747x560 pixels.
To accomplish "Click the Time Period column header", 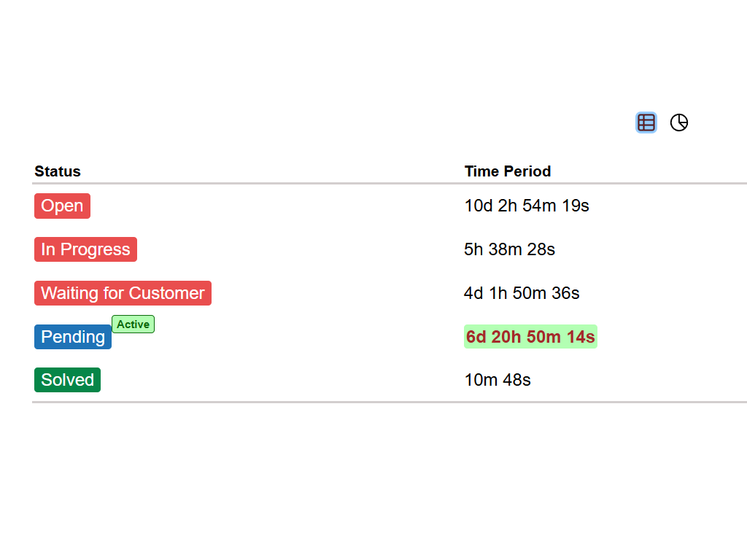I will pos(508,171).
